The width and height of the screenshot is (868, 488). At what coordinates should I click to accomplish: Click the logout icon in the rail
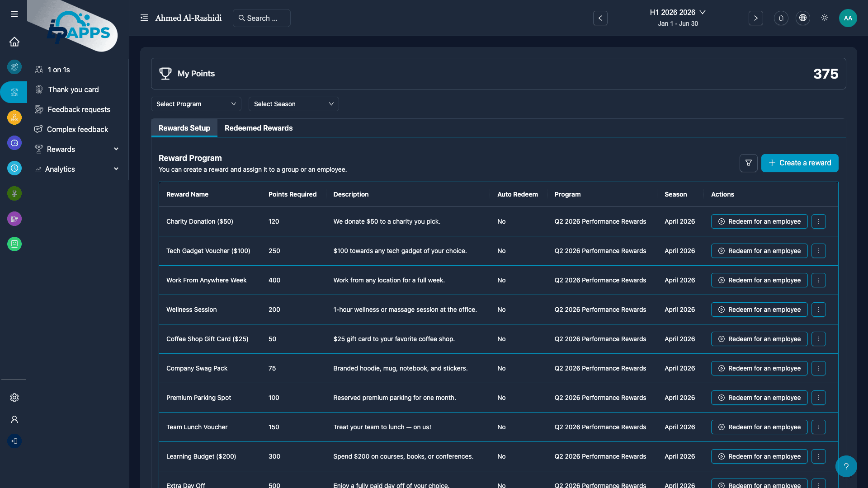[14, 441]
